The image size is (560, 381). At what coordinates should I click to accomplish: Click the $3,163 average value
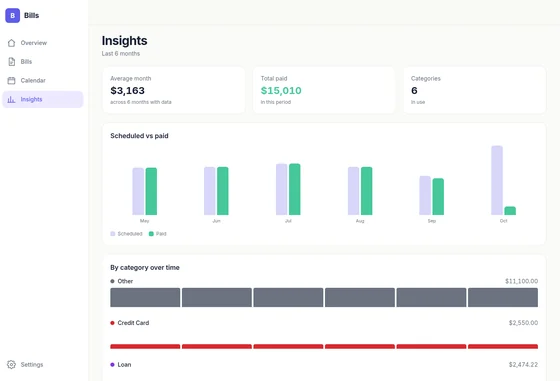[128, 91]
